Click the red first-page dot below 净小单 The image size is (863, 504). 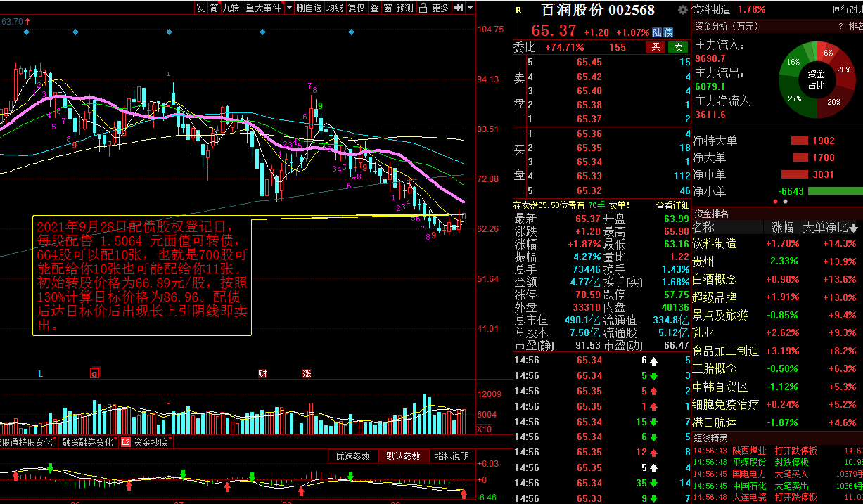(x=776, y=201)
